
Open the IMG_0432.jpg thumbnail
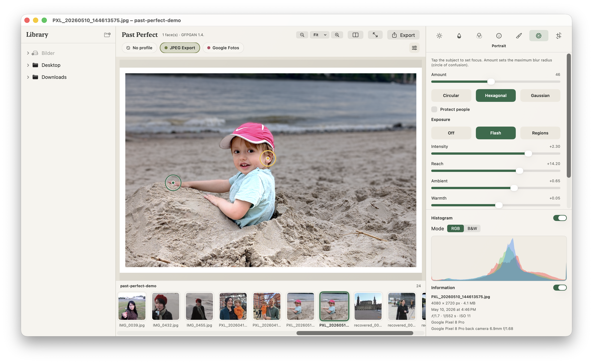(165, 306)
